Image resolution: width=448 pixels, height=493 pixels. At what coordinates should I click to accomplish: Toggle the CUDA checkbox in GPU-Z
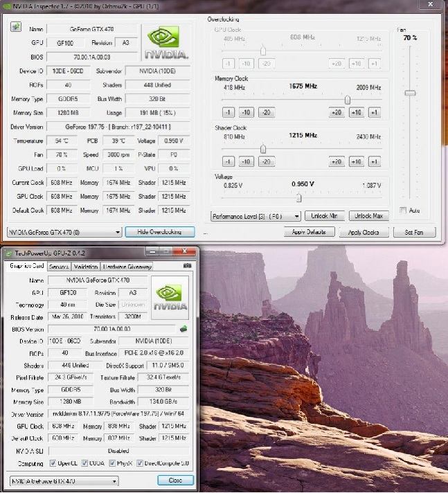(x=84, y=463)
